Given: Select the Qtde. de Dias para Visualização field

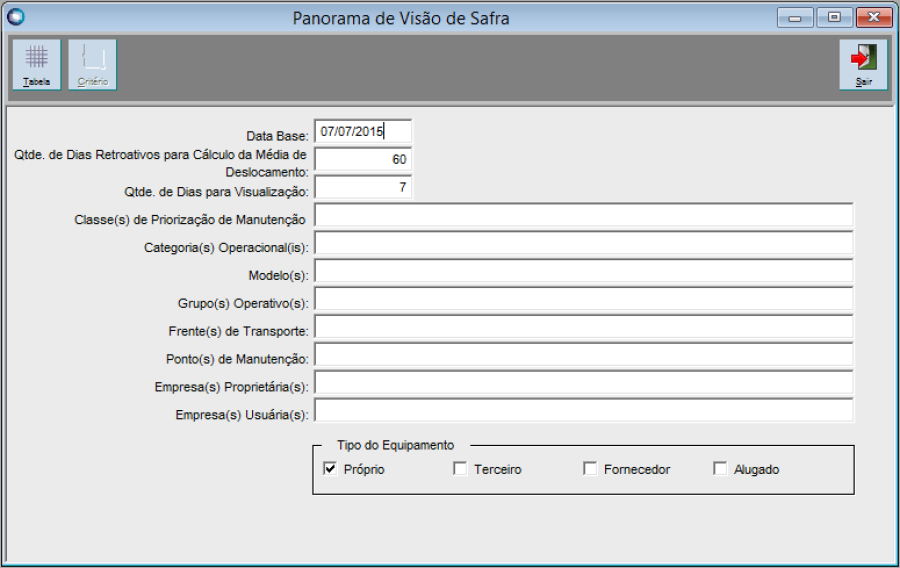Looking at the screenshot, I should pos(363,187).
